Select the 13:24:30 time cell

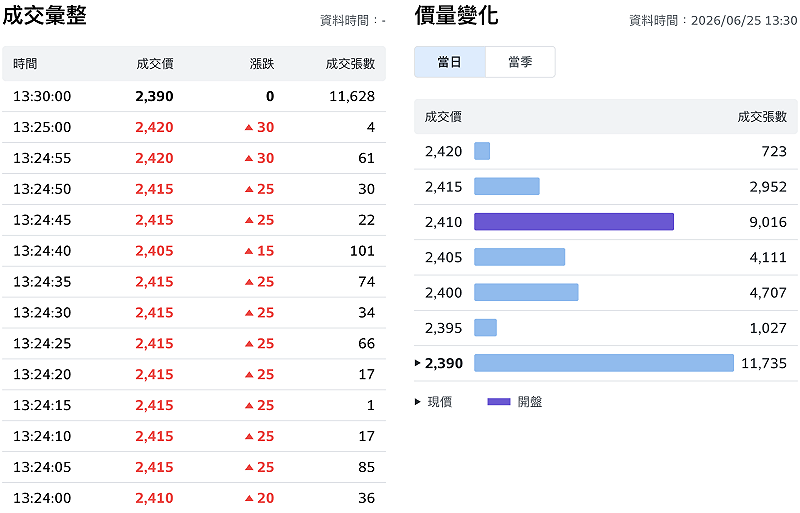pyautogui.click(x=42, y=313)
